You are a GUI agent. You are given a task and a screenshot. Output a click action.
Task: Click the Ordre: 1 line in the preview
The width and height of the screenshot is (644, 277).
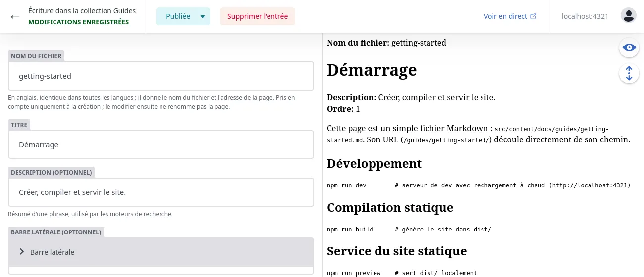[x=343, y=109]
